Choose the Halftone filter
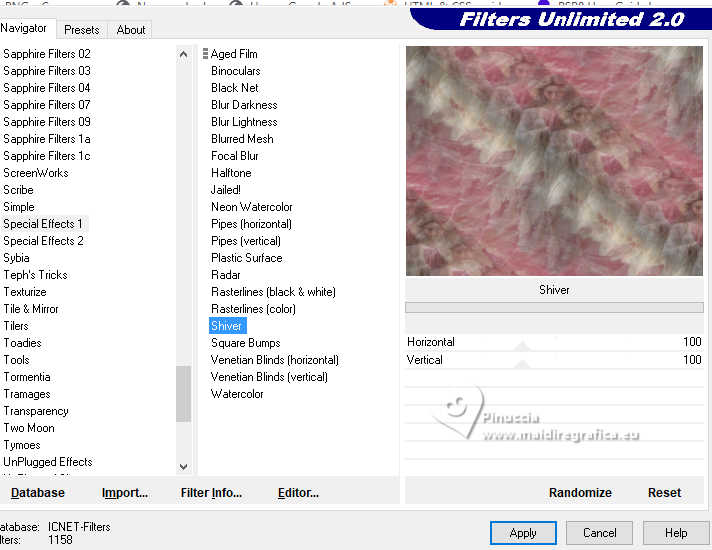The width and height of the screenshot is (712, 550). click(x=231, y=173)
